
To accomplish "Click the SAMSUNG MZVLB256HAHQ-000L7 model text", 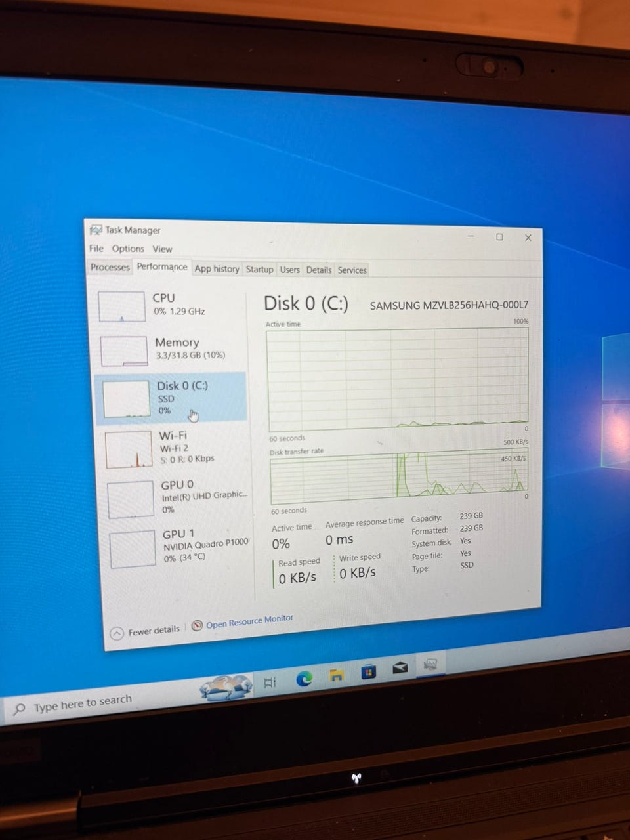I will tap(449, 305).
